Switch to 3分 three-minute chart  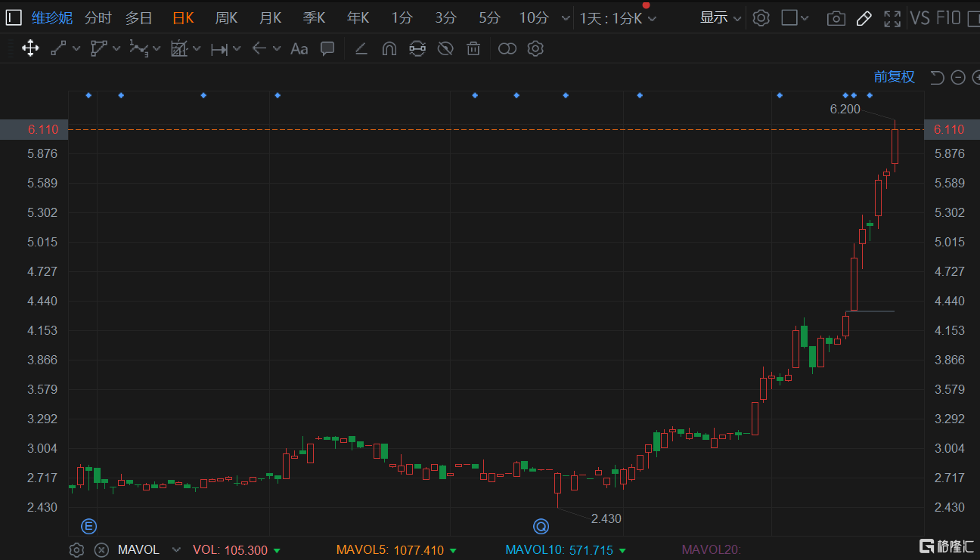tap(447, 18)
